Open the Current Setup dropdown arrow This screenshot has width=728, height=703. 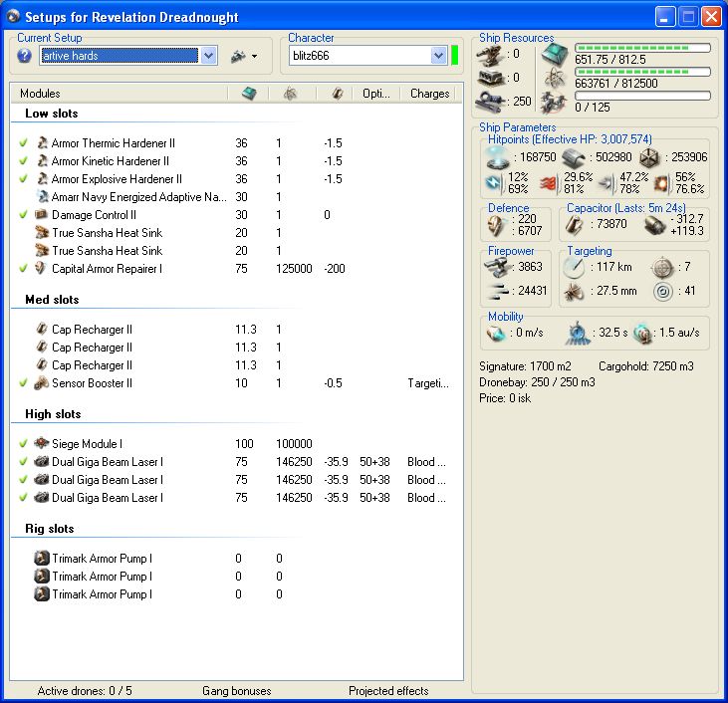pos(209,56)
